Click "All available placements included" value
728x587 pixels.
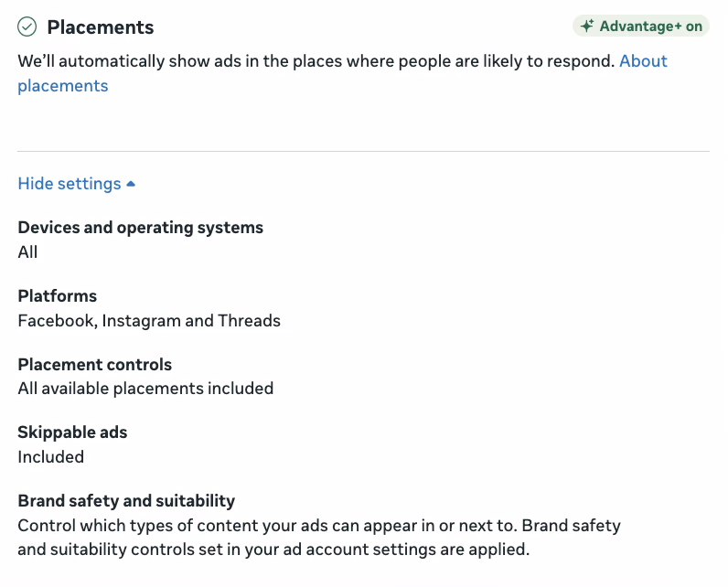click(145, 389)
